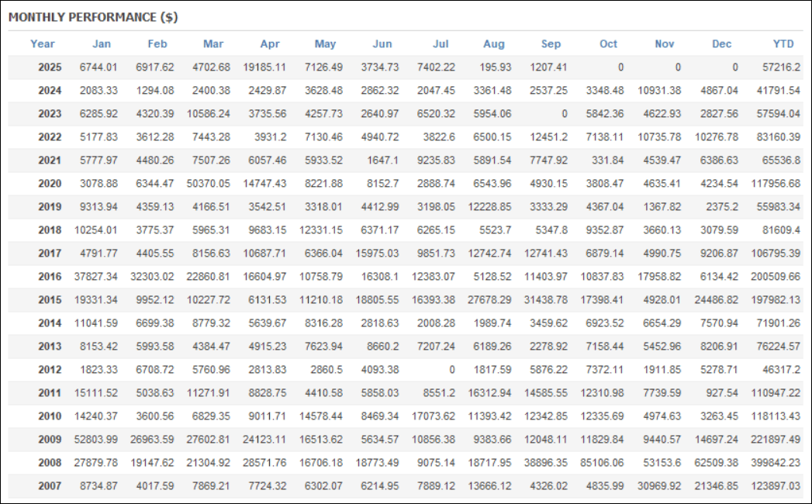Screen dimensions: 812x504
Task: Click the Monthly Performance ($) title
Action: click(x=93, y=16)
